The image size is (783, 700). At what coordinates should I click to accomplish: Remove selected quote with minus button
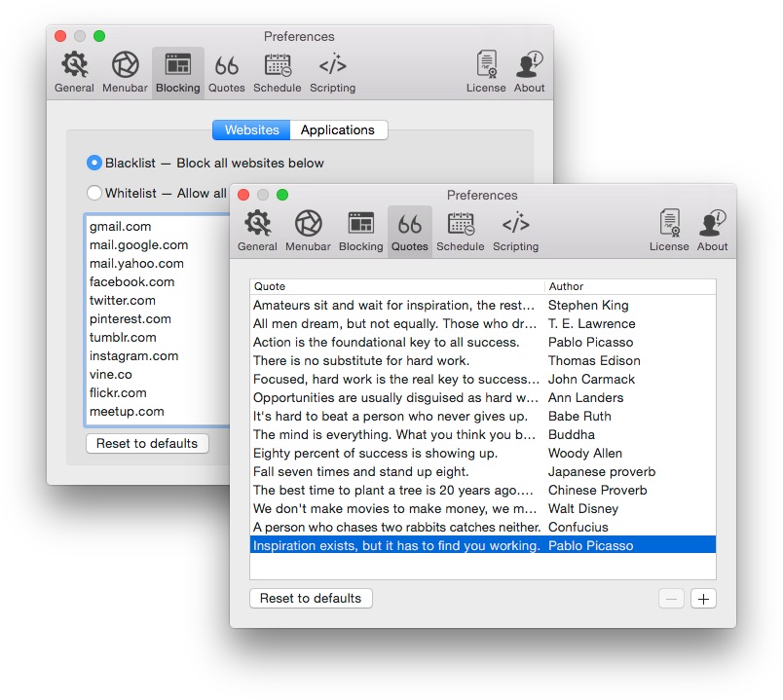[x=671, y=599]
